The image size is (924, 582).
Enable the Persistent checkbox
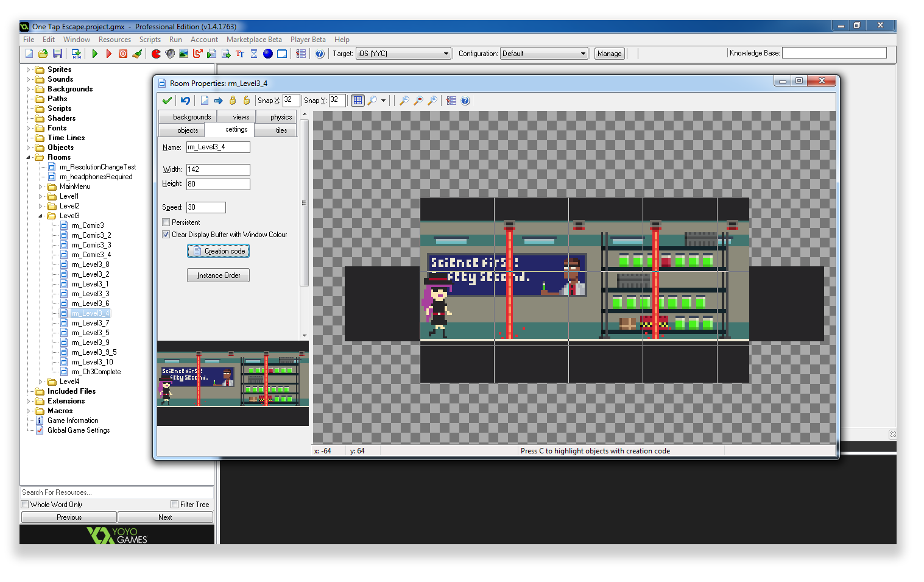click(166, 222)
